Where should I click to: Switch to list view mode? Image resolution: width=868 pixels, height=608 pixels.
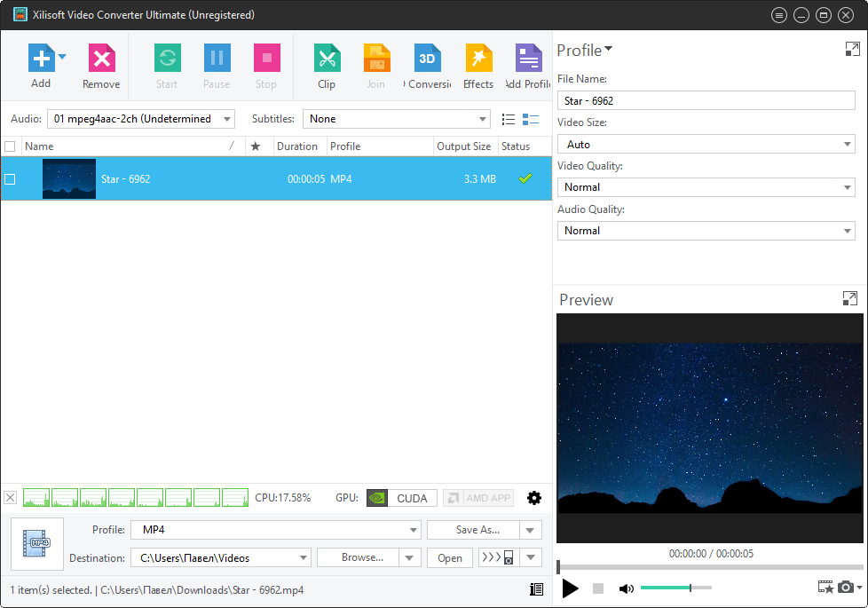coord(509,119)
